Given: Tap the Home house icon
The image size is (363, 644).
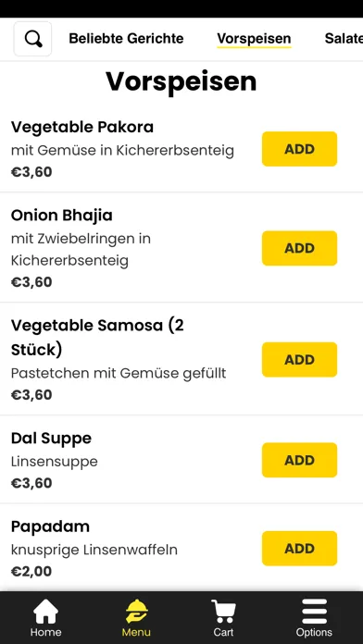Looking at the screenshot, I should pos(45,612).
